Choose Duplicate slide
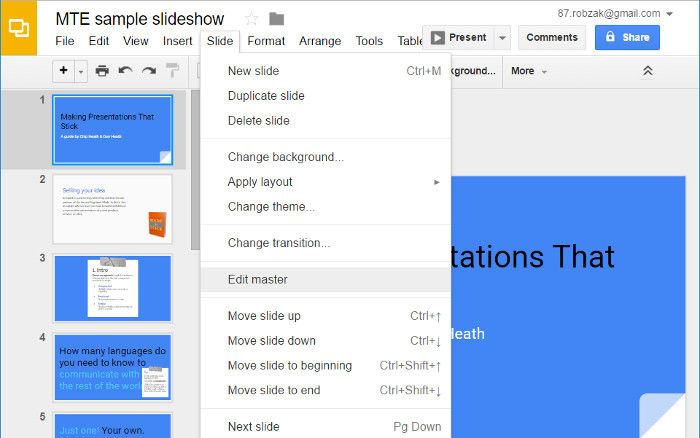 pyautogui.click(x=326, y=96)
